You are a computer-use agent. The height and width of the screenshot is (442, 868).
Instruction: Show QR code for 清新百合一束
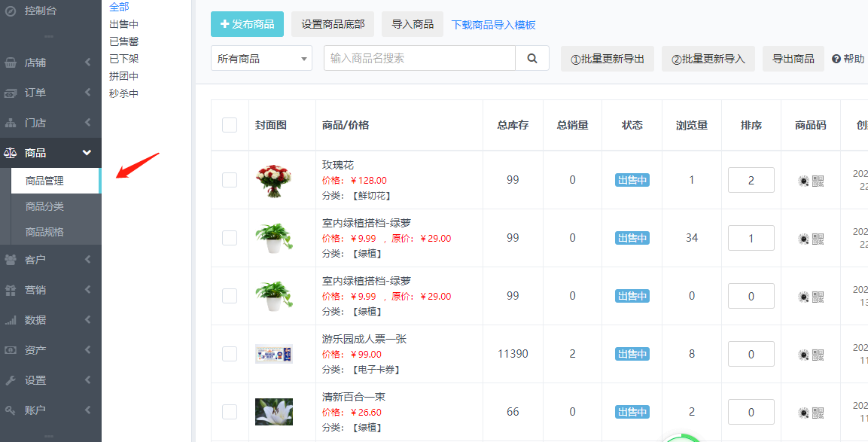pyautogui.click(x=818, y=413)
